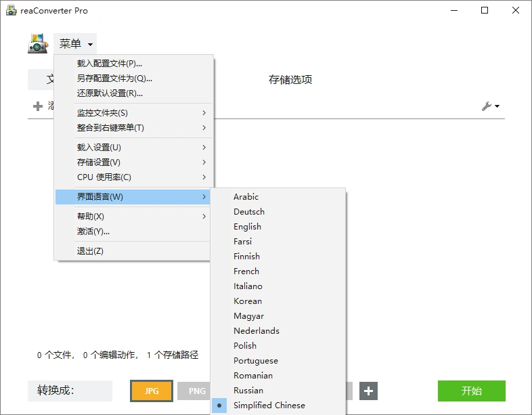This screenshot has width=532, height=415.
Task: Open the 菜单 dropdown button
Action: tap(74, 44)
